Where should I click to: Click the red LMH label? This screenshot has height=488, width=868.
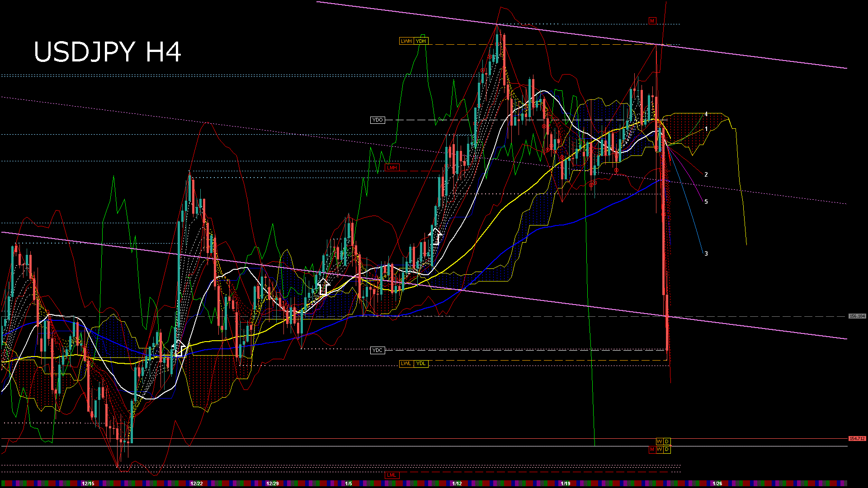click(x=392, y=168)
